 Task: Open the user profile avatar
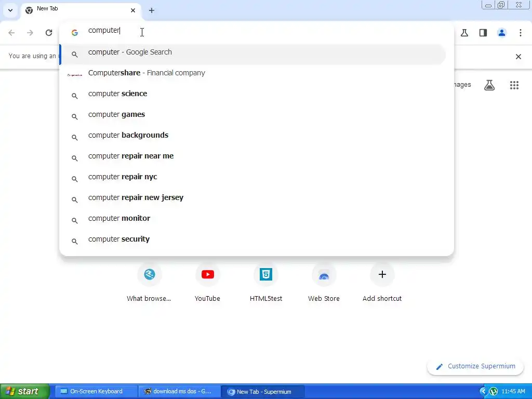click(x=502, y=33)
